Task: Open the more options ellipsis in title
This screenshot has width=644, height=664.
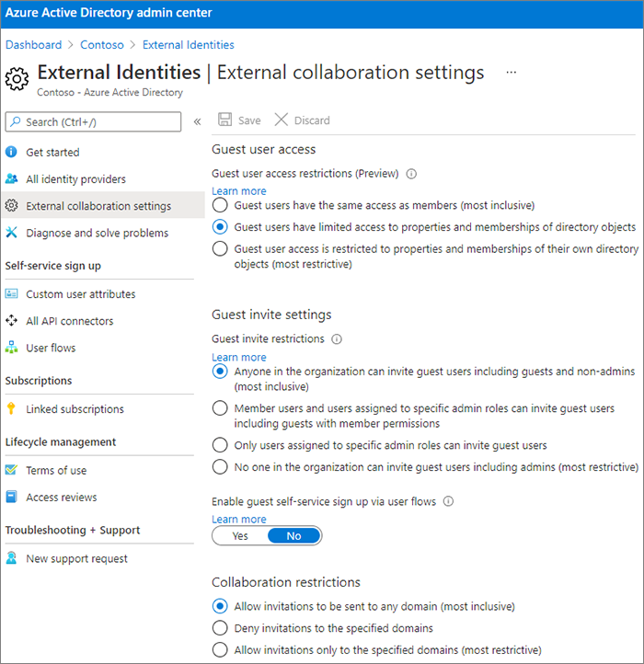Action: (512, 73)
